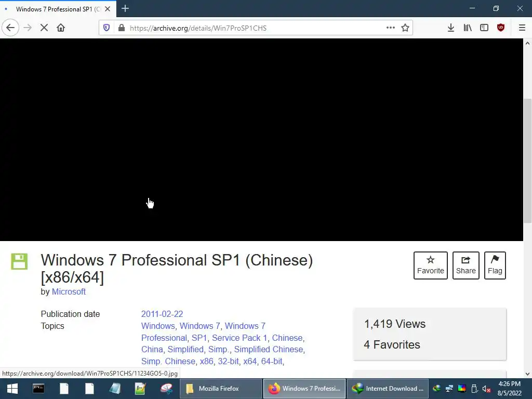Switch to Internet Download Manager window
This screenshot has width=532, height=399.
point(388,389)
